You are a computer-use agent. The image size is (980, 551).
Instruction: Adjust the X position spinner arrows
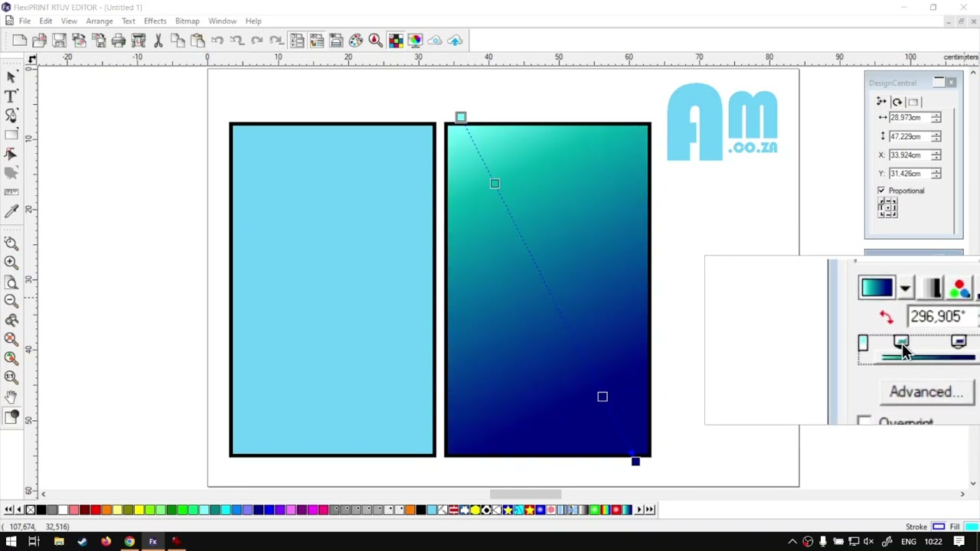click(x=936, y=155)
